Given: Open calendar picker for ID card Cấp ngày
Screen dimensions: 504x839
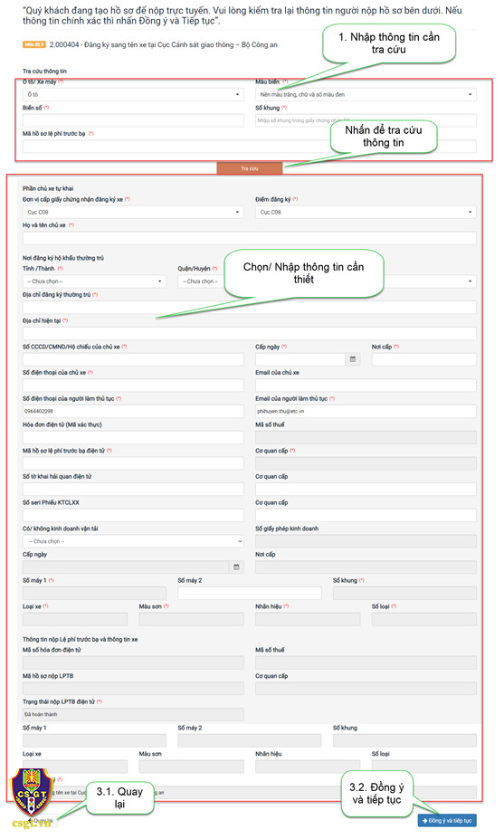Looking at the screenshot, I should [353, 359].
